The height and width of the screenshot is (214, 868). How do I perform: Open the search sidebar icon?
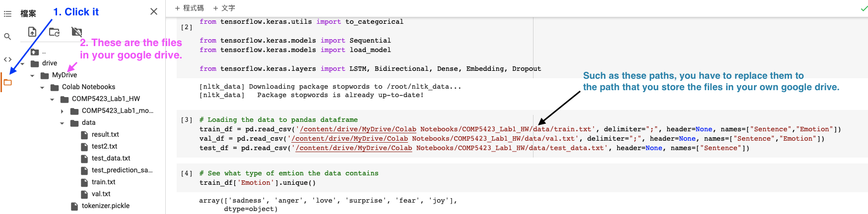point(7,37)
